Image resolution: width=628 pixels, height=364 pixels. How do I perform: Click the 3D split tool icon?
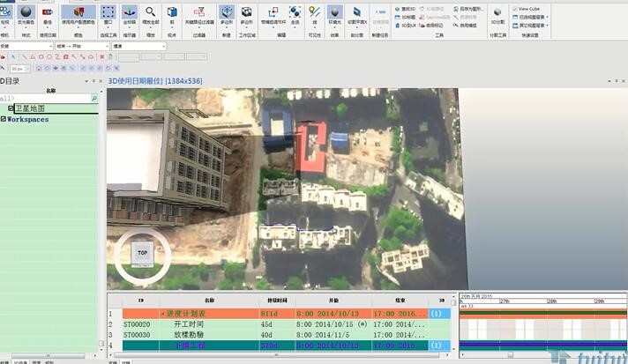click(497, 12)
